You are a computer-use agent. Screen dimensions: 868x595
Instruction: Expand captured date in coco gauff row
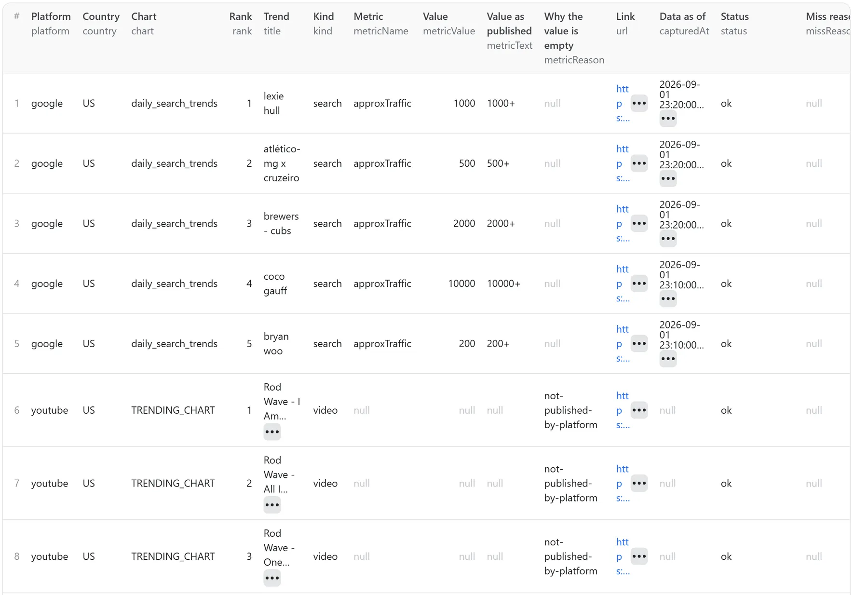(668, 299)
